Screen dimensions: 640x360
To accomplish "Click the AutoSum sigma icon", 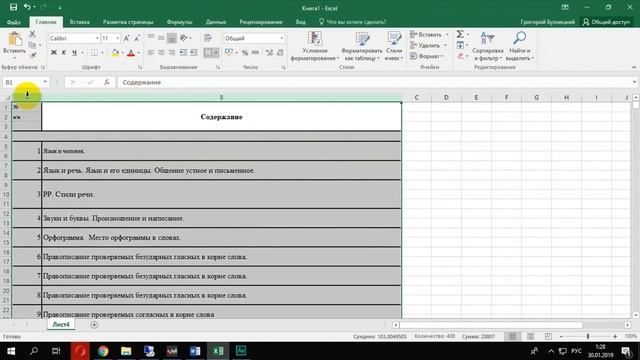I will (460, 34).
